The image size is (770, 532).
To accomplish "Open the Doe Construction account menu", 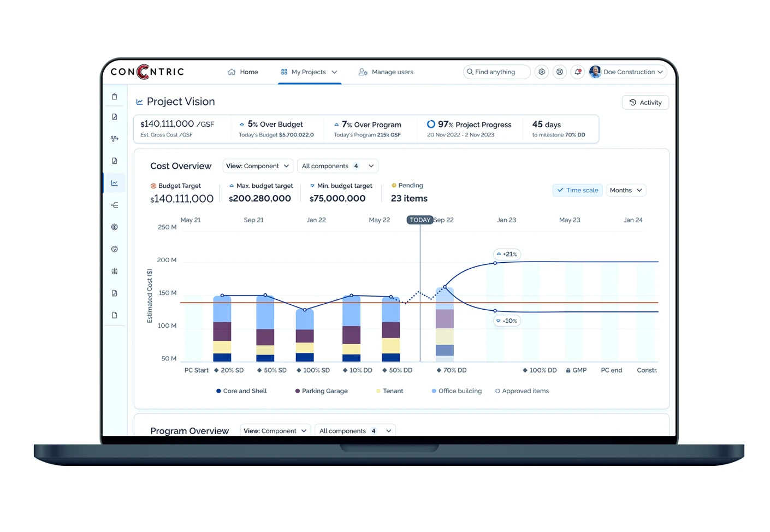I will (x=627, y=72).
